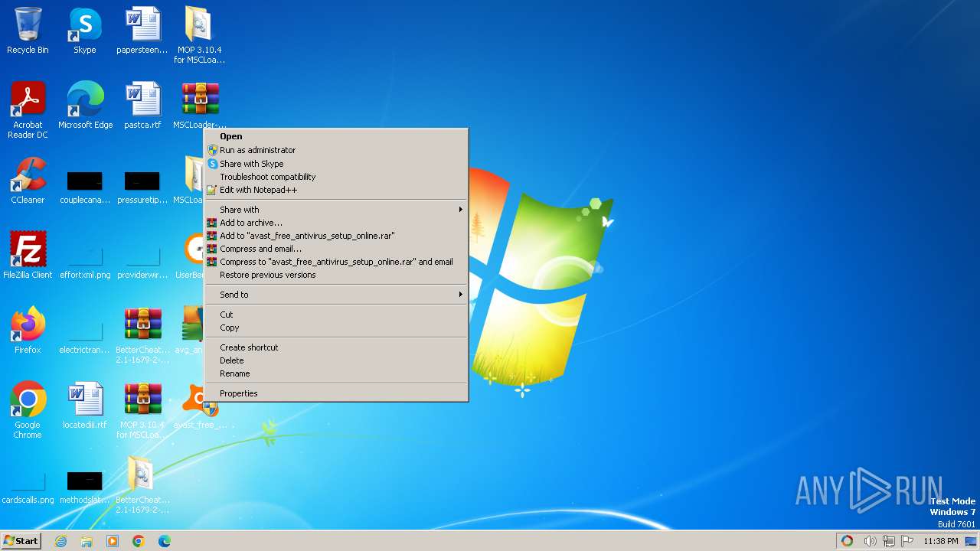Open Edge from the taskbar
Image resolution: width=980 pixels, height=551 pixels.
165,541
